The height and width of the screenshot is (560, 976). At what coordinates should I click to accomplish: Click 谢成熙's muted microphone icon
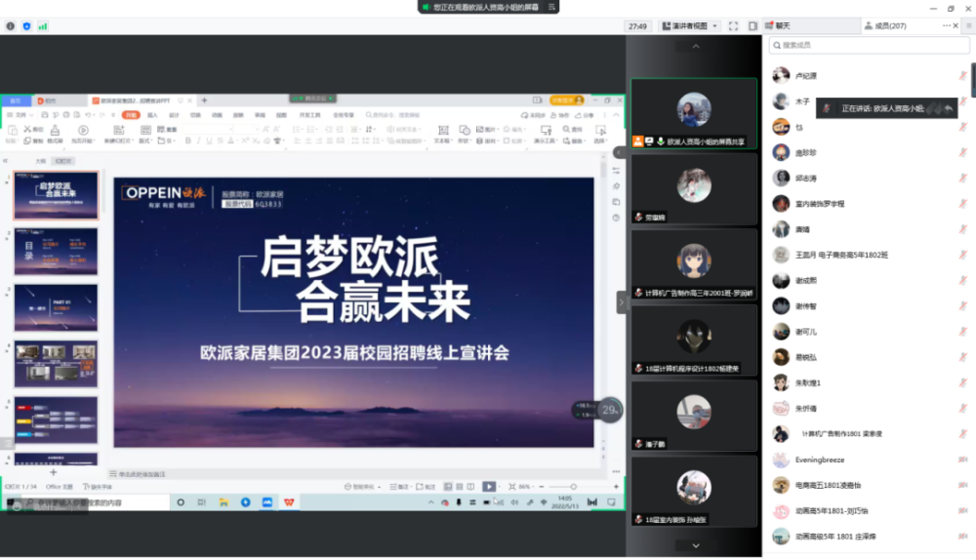pyautogui.click(x=963, y=281)
